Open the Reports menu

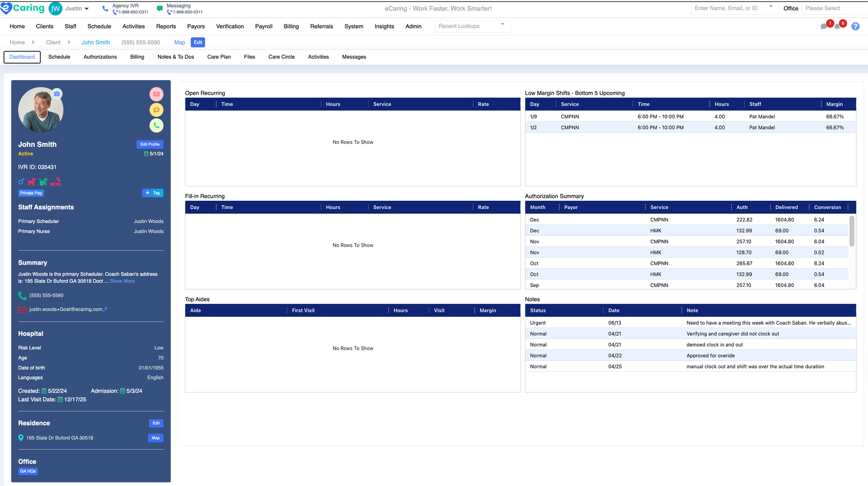pyautogui.click(x=166, y=26)
